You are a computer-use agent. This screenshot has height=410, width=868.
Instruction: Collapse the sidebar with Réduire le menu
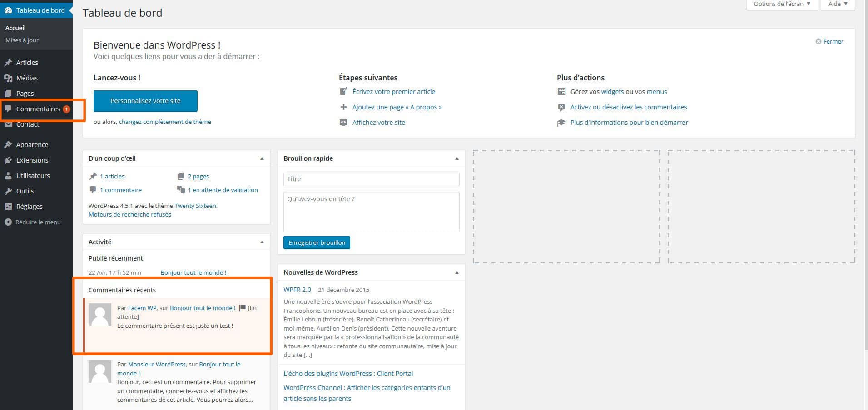pyautogui.click(x=33, y=222)
